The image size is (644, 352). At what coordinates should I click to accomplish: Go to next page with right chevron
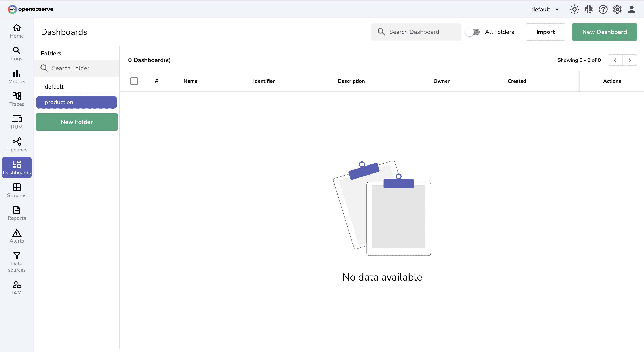click(630, 60)
